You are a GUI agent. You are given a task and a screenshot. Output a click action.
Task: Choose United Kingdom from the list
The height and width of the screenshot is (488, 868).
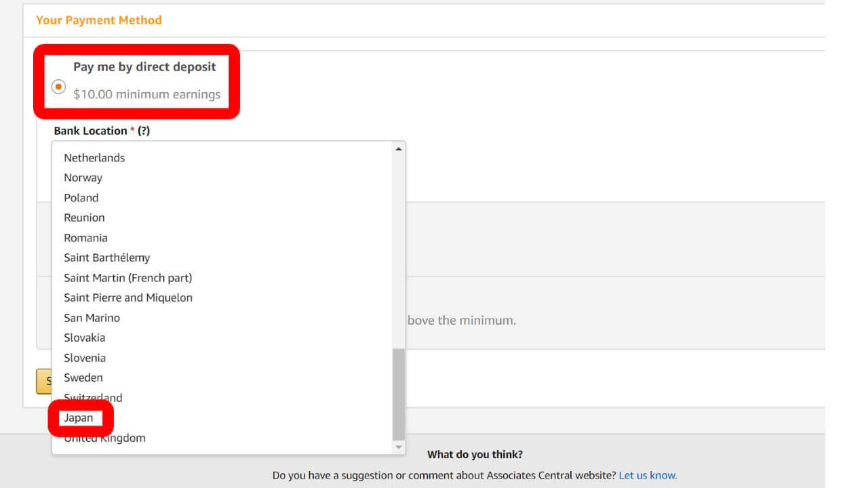click(104, 439)
